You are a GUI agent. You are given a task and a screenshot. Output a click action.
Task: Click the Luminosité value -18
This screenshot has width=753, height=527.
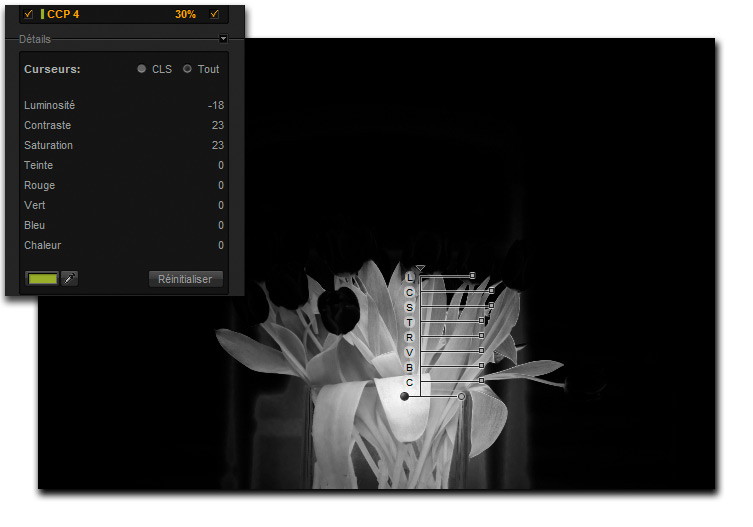click(x=216, y=105)
